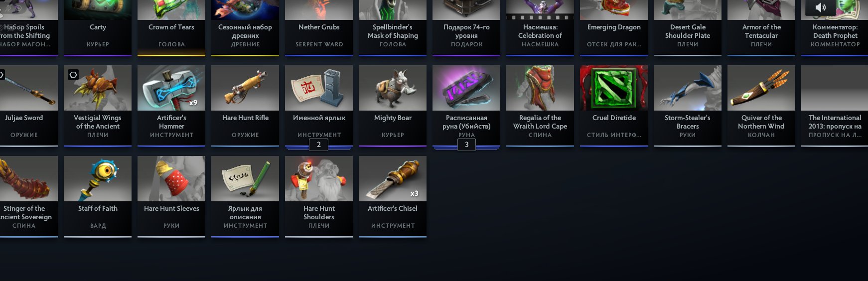The height and width of the screenshot is (281, 868).
Task: Select Regalia of the Wraith Lord Cape
Action: coord(540,106)
